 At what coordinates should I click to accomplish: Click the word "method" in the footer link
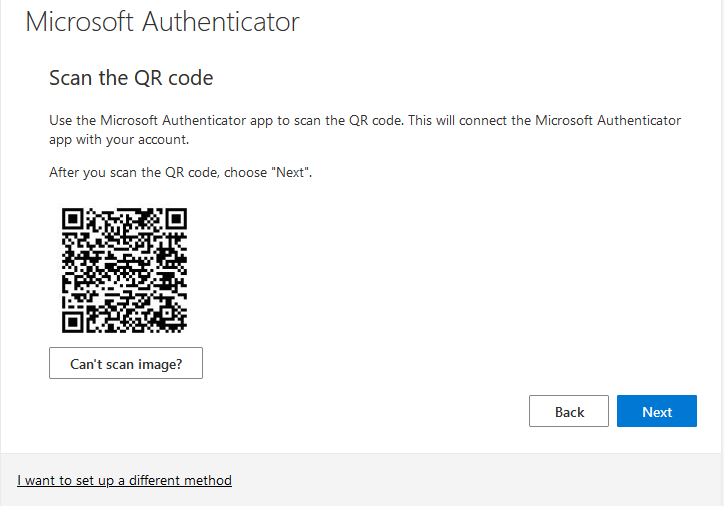click(208, 481)
